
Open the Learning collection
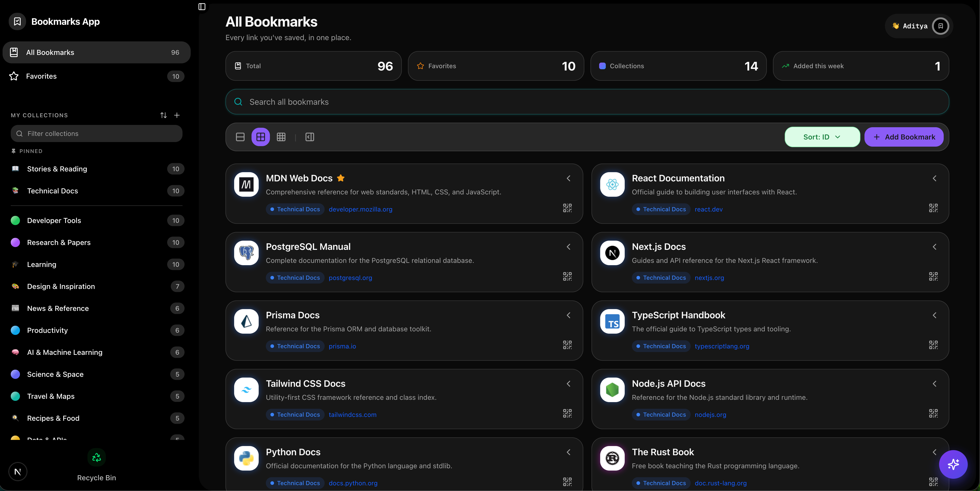96,264
